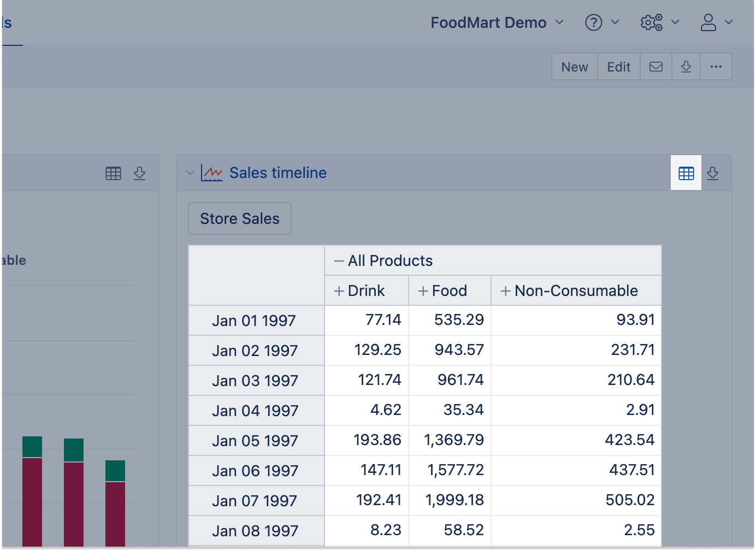Collapse the Sales timeline panel chevron
This screenshot has height=551, width=756.
point(190,173)
